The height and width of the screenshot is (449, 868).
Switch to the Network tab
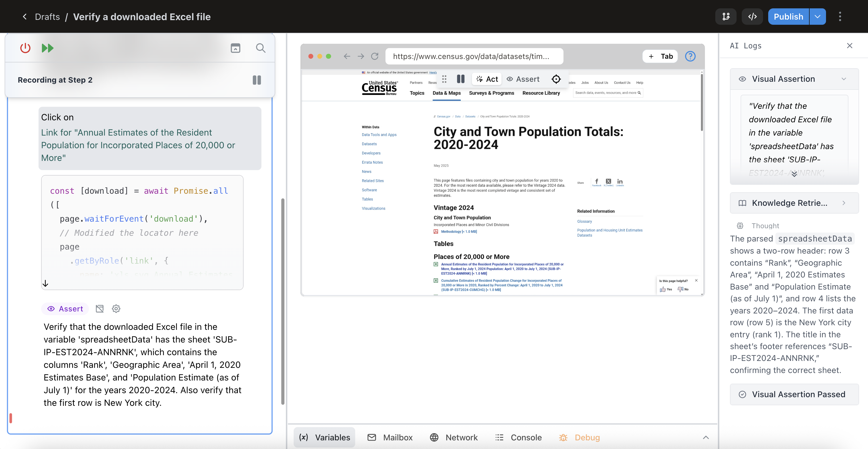click(454, 437)
